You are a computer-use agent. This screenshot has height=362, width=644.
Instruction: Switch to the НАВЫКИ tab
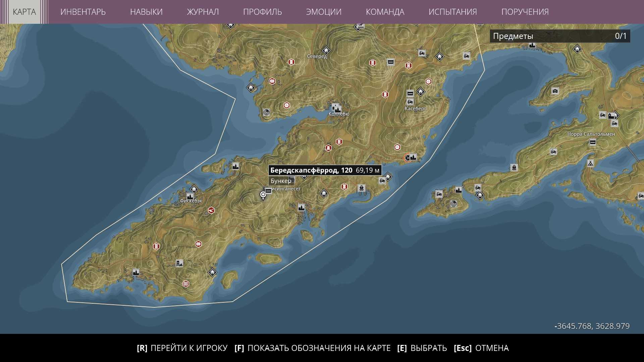(x=146, y=12)
